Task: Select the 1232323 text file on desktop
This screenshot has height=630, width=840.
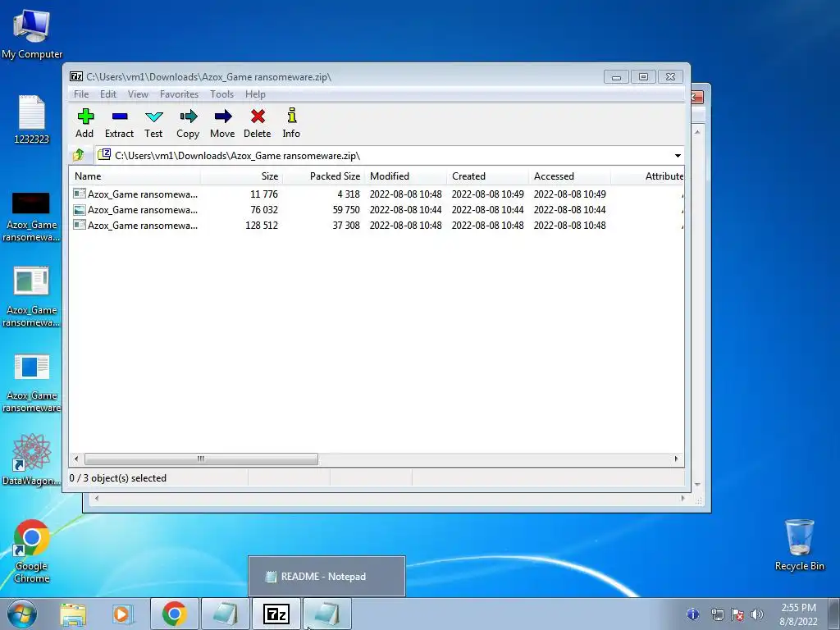Action: [32, 120]
